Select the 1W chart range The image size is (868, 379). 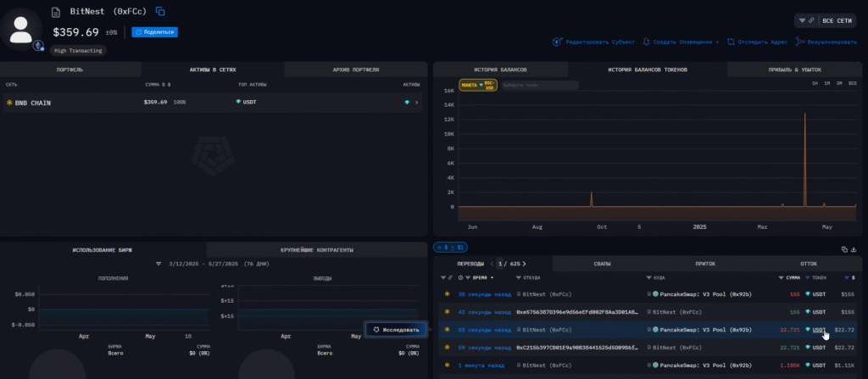click(x=815, y=83)
